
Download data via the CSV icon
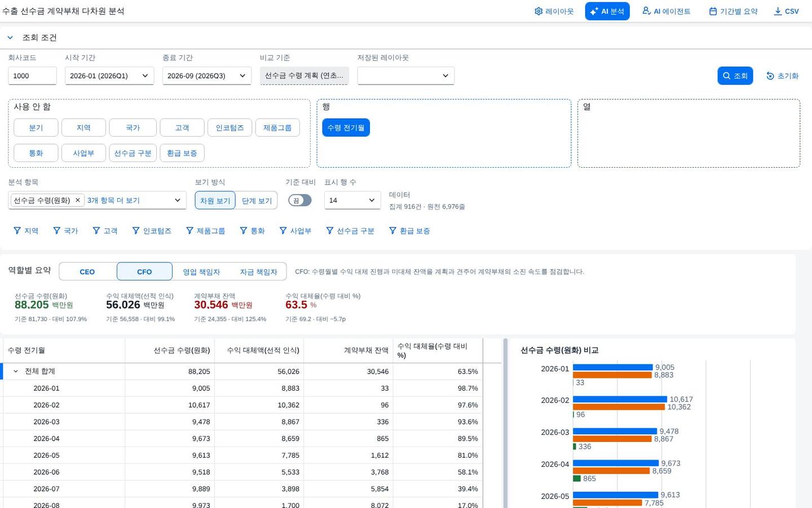[778, 11]
